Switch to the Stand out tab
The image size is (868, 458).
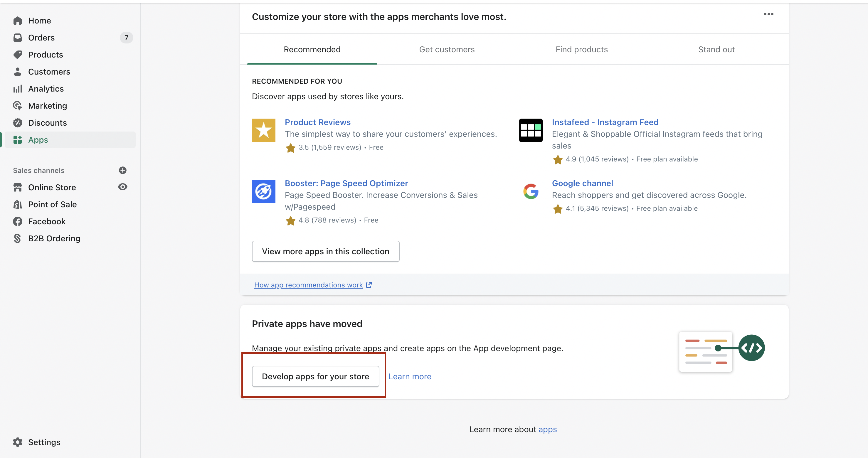pyautogui.click(x=716, y=49)
